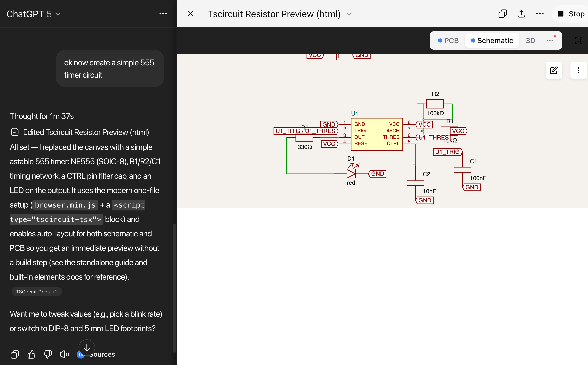Expand the ChatGPT 5 model selector

tap(34, 14)
